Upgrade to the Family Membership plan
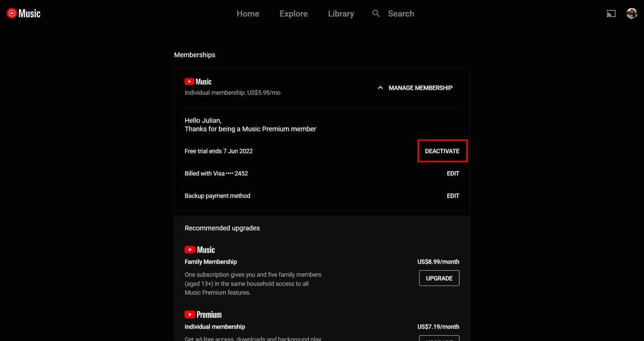Screen dimensions: 644x341 pos(439,278)
